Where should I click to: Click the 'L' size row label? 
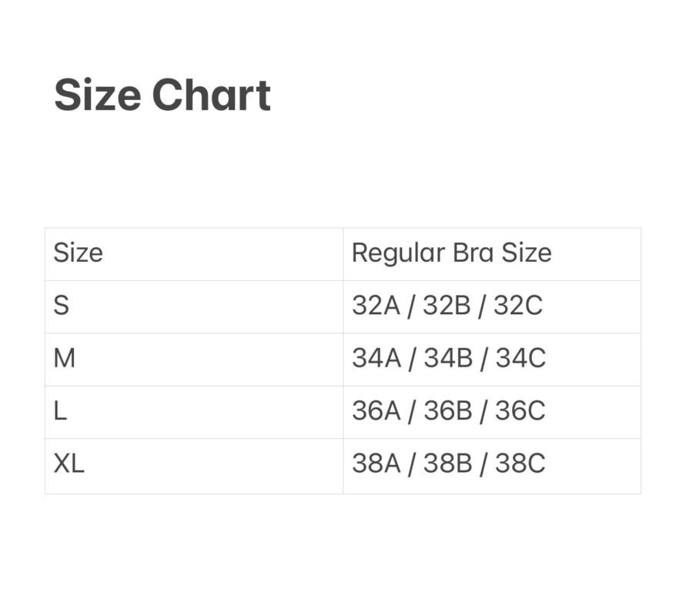click(60, 410)
